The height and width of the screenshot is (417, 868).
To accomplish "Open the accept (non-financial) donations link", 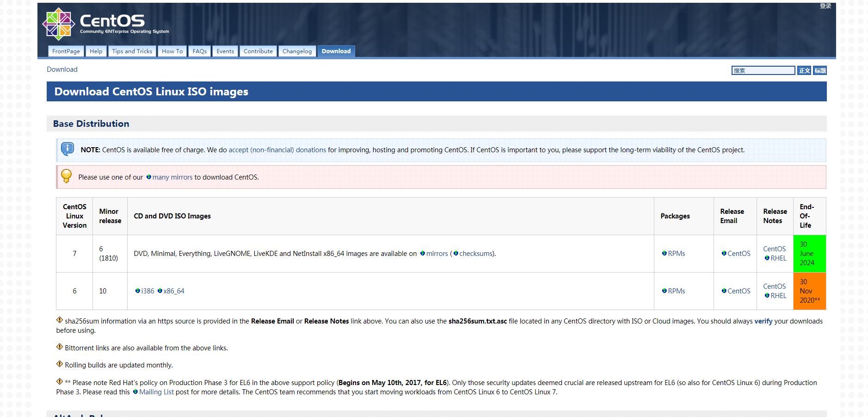I will pyautogui.click(x=277, y=150).
